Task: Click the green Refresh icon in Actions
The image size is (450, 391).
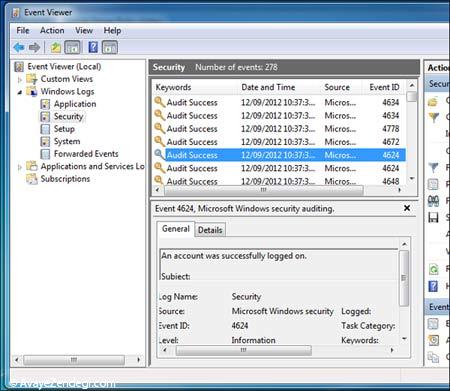Action: [x=433, y=269]
